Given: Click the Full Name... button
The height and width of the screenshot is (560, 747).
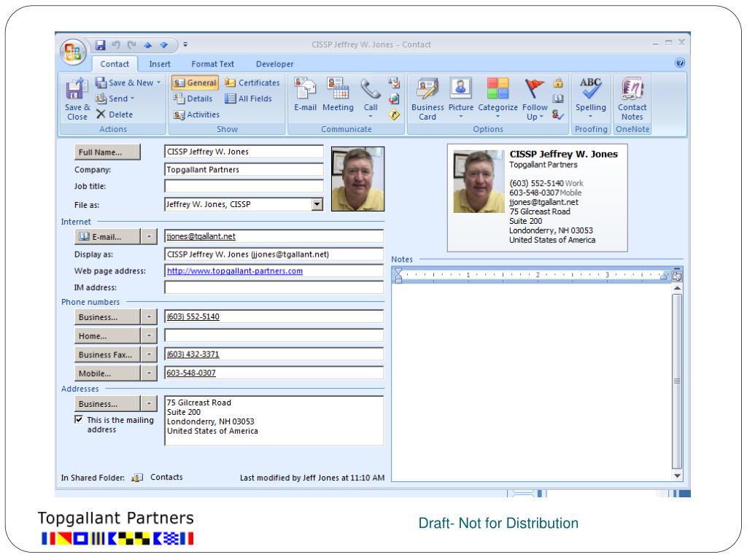Looking at the screenshot, I should [x=107, y=152].
